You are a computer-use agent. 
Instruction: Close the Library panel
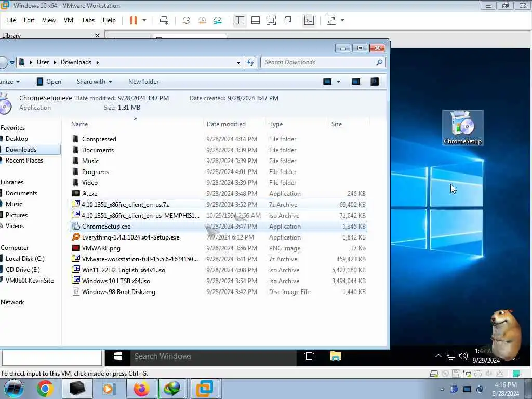pyautogui.click(x=97, y=35)
